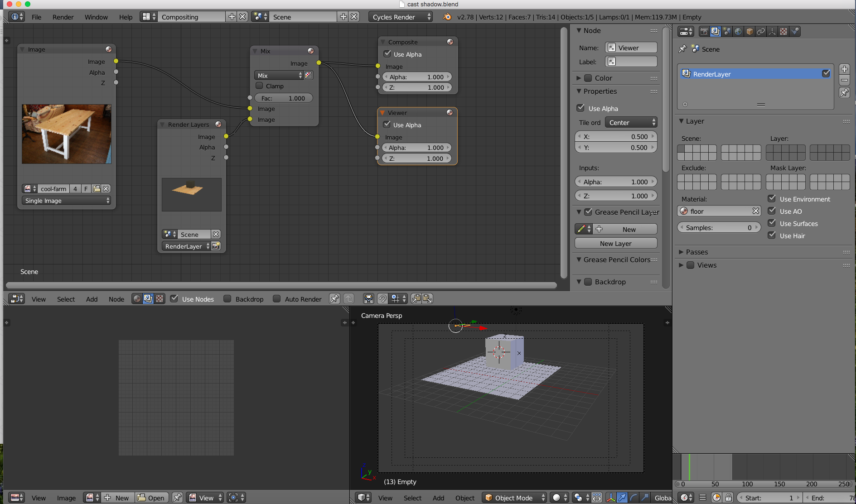Toggle 3D manipulator translate arrow icon
This screenshot has width=856, height=504.
point(622,498)
